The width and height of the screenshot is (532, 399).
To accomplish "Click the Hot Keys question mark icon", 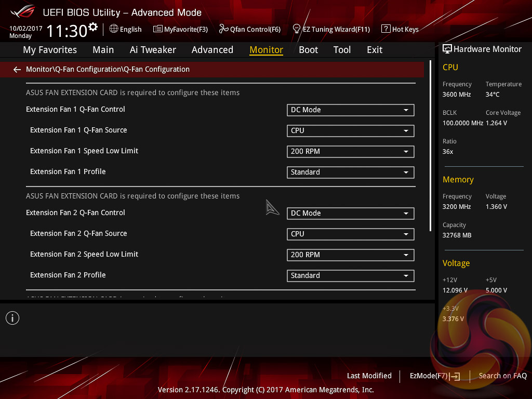I will coord(386,29).
